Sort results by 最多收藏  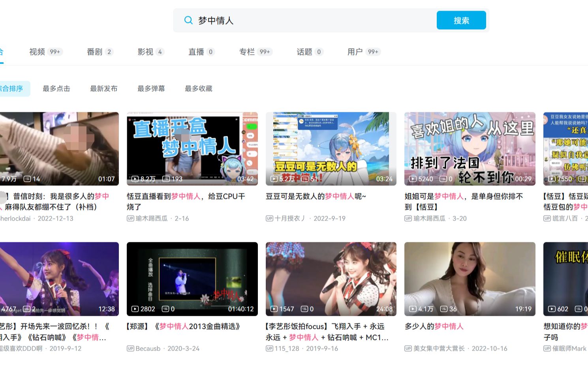click(x=199, y=89)
